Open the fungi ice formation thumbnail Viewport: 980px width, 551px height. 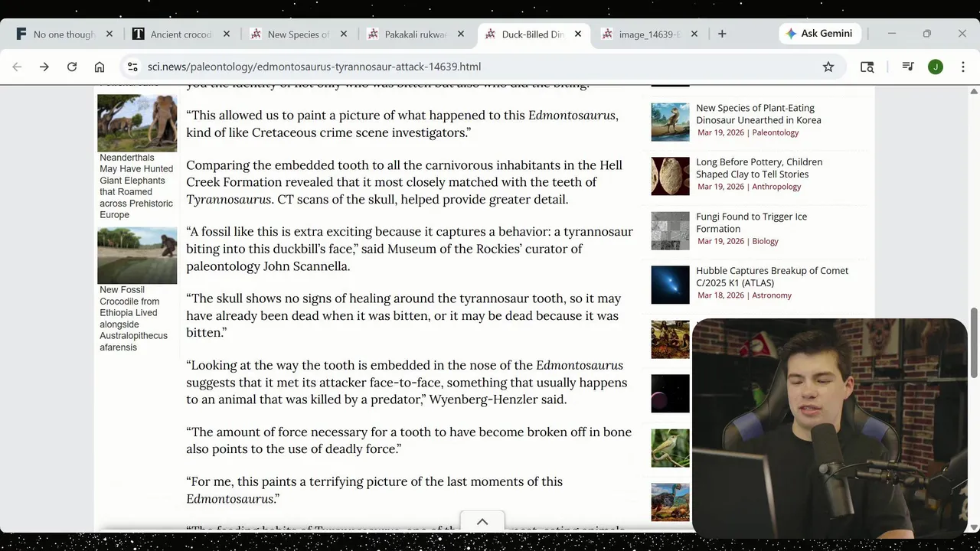(670, 230)
